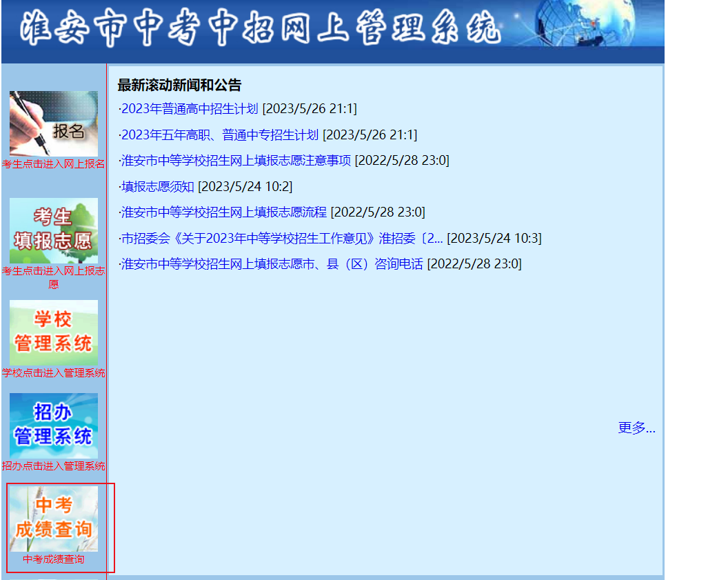728x580 pixels.
Task: Click the globe image in the banner
Action: tap(585, 22)
